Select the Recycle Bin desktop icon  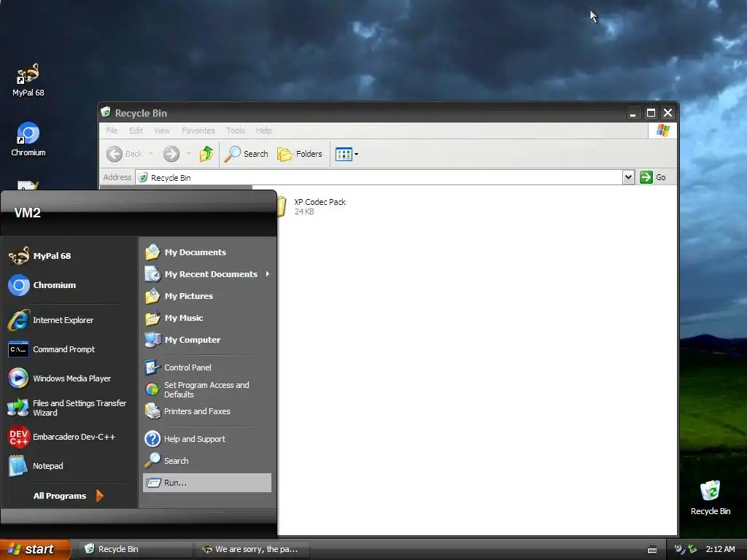click(x=711, y=497)
